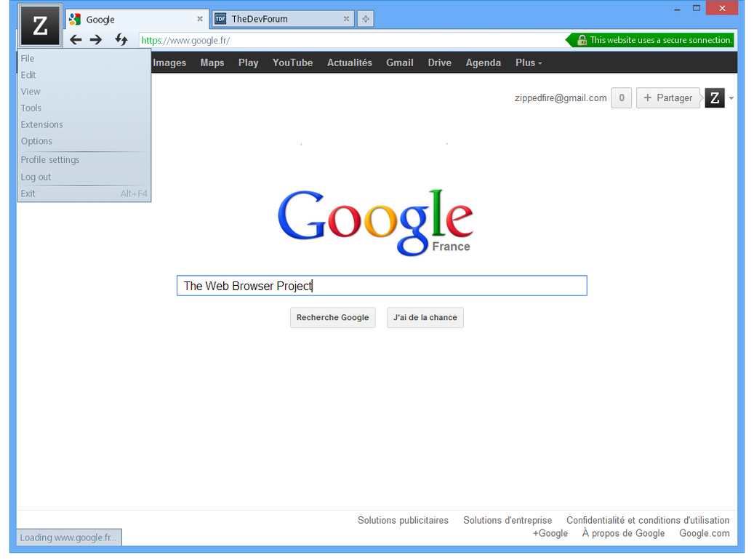
Task: Click the Z profile avatar
Action: [x=715, y=97]
